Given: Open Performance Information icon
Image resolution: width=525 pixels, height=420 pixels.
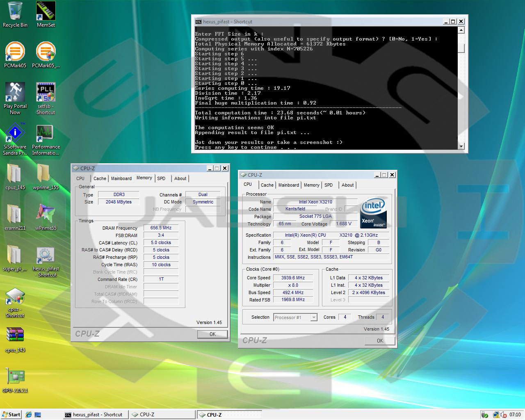Looking at the screenshot, I should click(46, 139).
